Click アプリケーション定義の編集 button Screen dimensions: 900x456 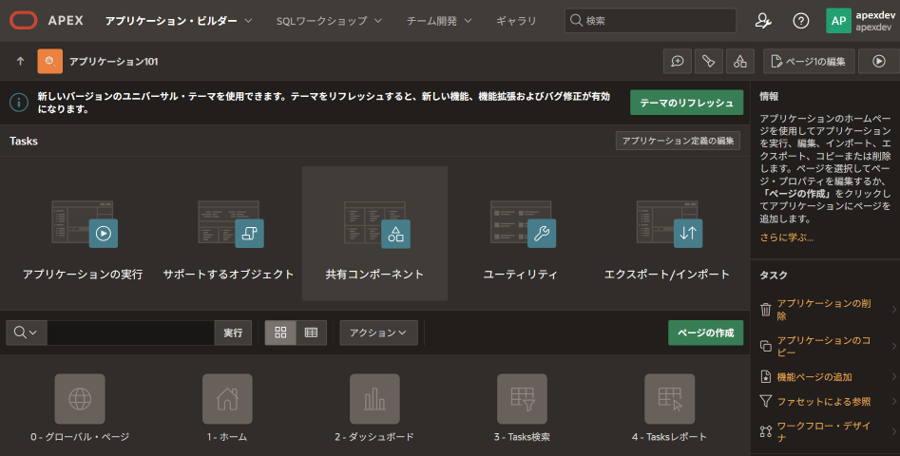[x=678, y=141]
